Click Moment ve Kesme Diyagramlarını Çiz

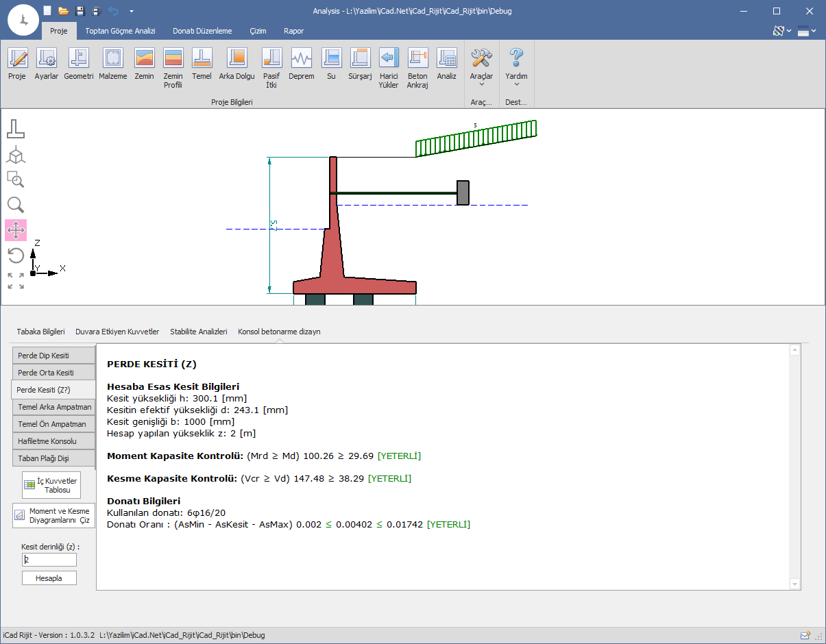click(53, 515)
